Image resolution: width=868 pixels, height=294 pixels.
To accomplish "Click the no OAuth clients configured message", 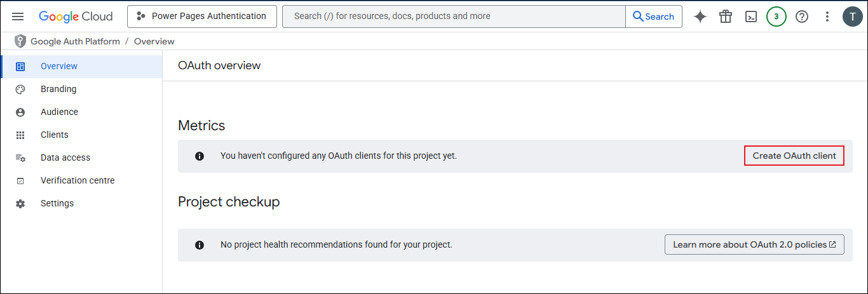I will tap(339, 156).
